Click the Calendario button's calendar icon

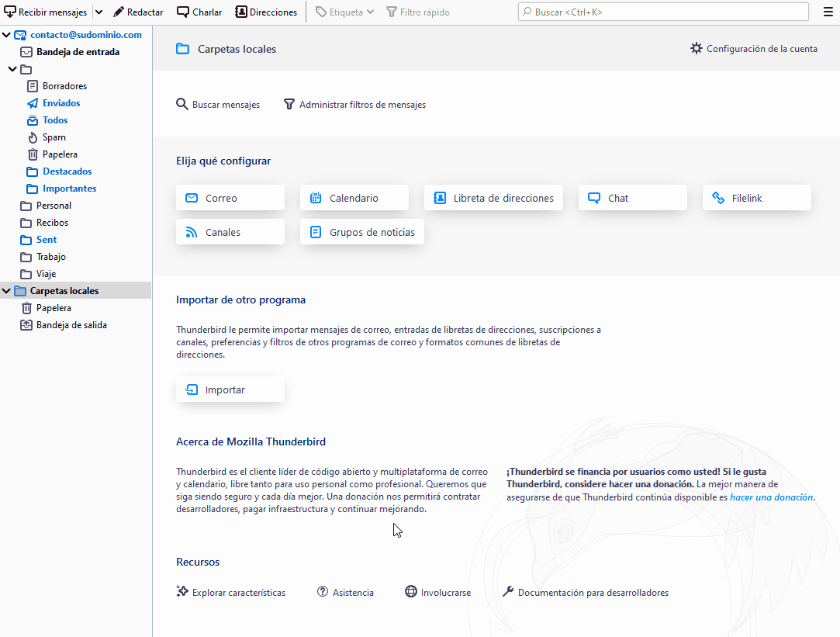pyautogui.click(x=316, y=198)
